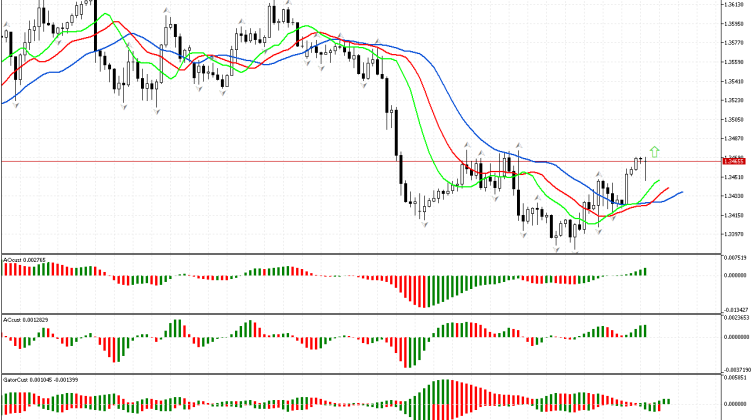The width and height of the screenshot is (752, 420).
Task: Click the 1.36130 price axis label
Action: (737, 4)
